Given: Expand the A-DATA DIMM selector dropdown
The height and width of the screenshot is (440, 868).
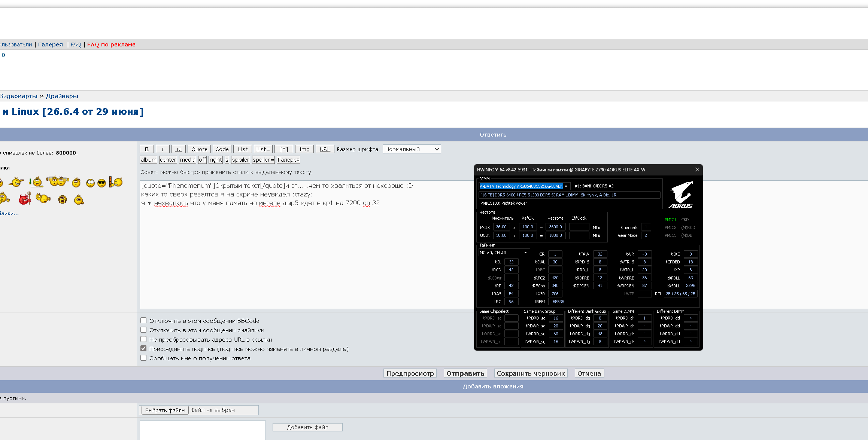Looking at the screenshot, I should pyautogui.click(x=524, y=186).
